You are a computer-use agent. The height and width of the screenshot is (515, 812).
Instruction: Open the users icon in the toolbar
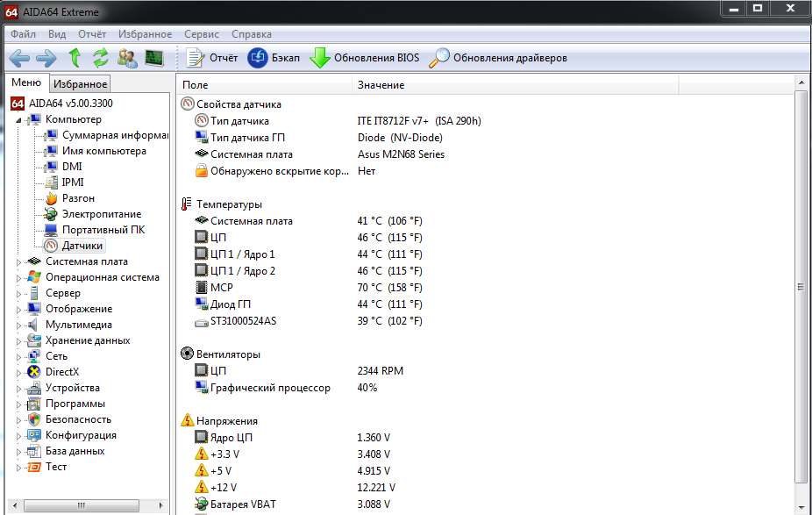pos(128,59)
